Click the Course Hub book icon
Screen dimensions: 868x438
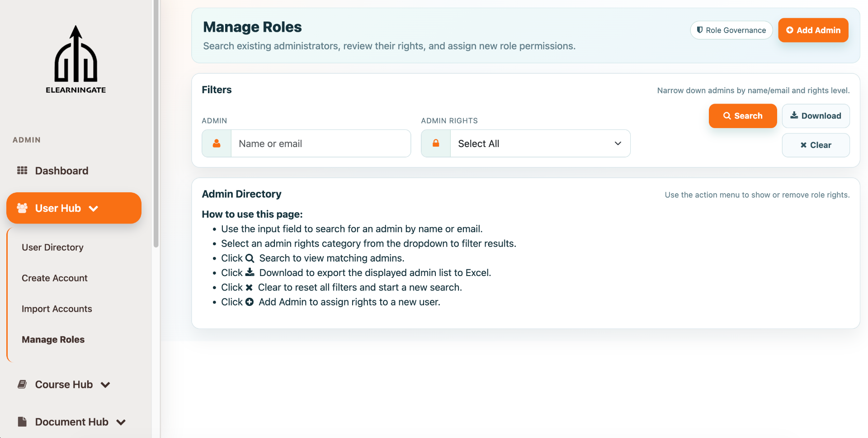pos(22,384)
